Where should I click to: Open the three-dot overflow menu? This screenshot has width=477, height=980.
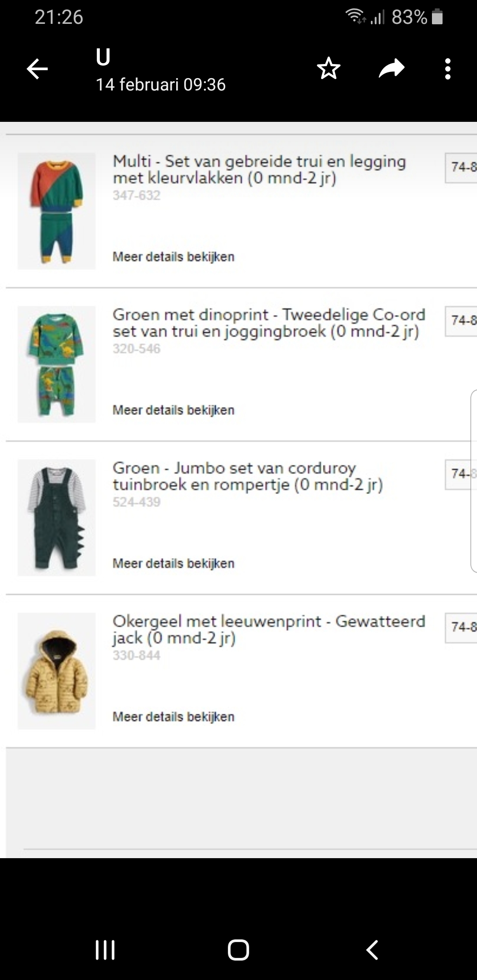448,69
